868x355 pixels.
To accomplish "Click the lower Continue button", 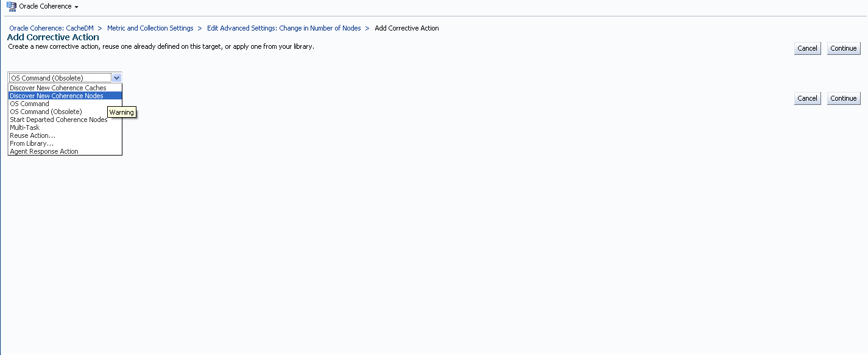I will pyautogui.click(x=844, y=98).
